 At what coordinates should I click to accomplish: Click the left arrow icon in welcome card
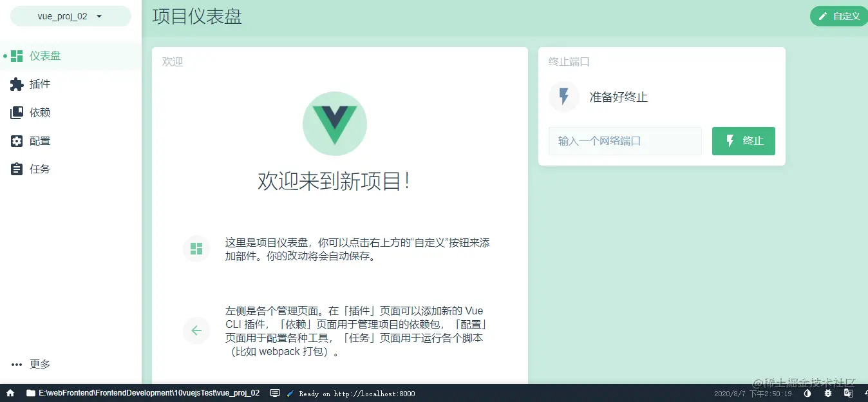point(196,330)
